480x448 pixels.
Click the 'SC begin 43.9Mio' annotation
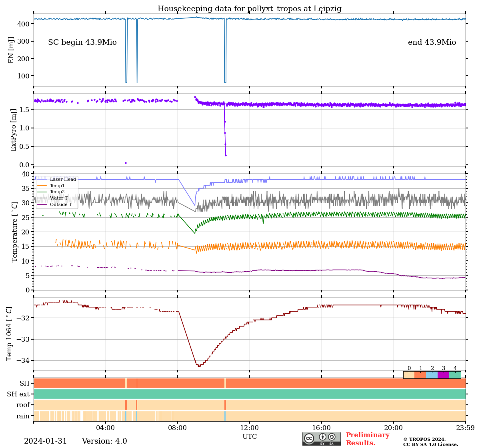[82, 42]
